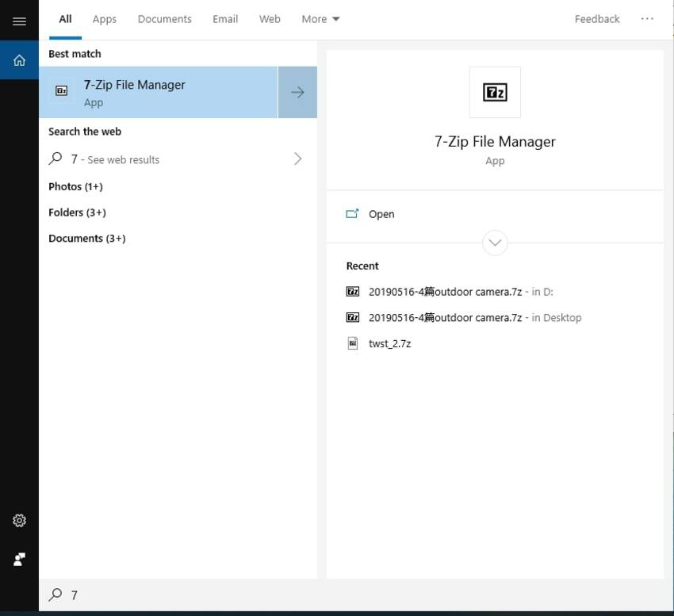This screenshot has width=674, height=616.
Task: Click the large 7-Zip logo thumbnail
Action: coord(495,93)
